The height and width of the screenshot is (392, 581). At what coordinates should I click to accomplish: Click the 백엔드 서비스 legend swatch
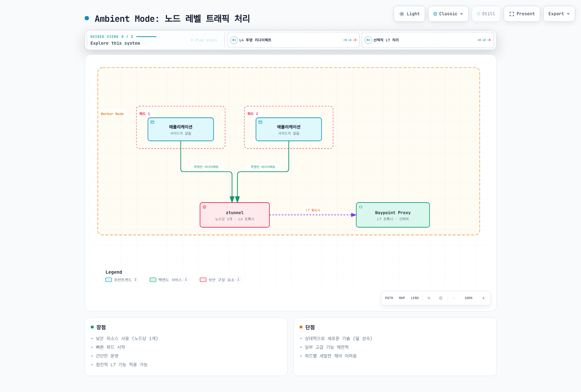(x=153, y=279)
